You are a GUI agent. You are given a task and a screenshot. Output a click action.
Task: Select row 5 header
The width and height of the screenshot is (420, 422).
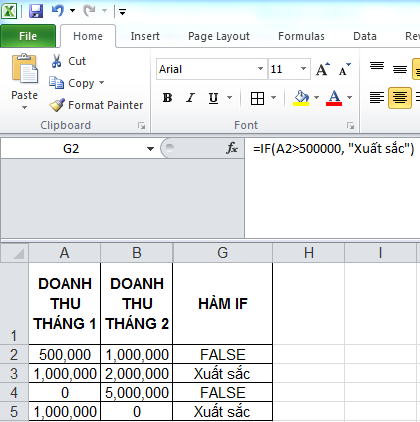click(x=14, y=411)
